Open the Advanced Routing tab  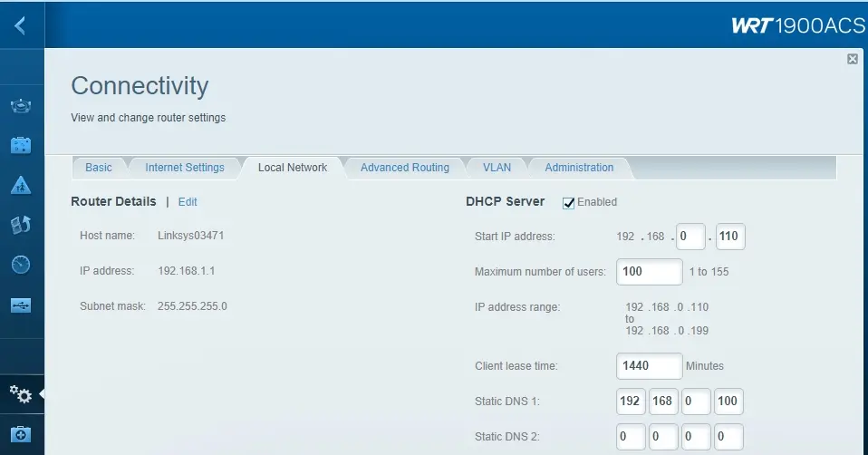pos(405,168)
